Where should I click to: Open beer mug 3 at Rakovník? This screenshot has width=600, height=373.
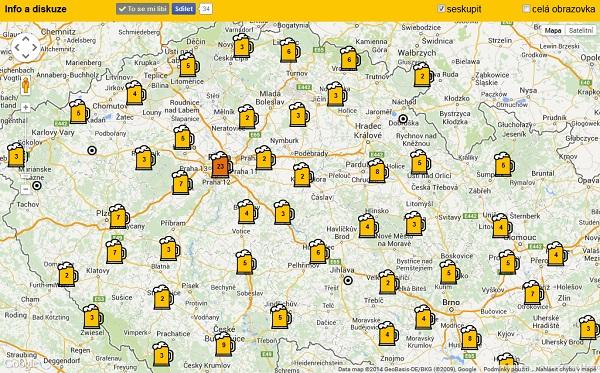tap(145, 158)
